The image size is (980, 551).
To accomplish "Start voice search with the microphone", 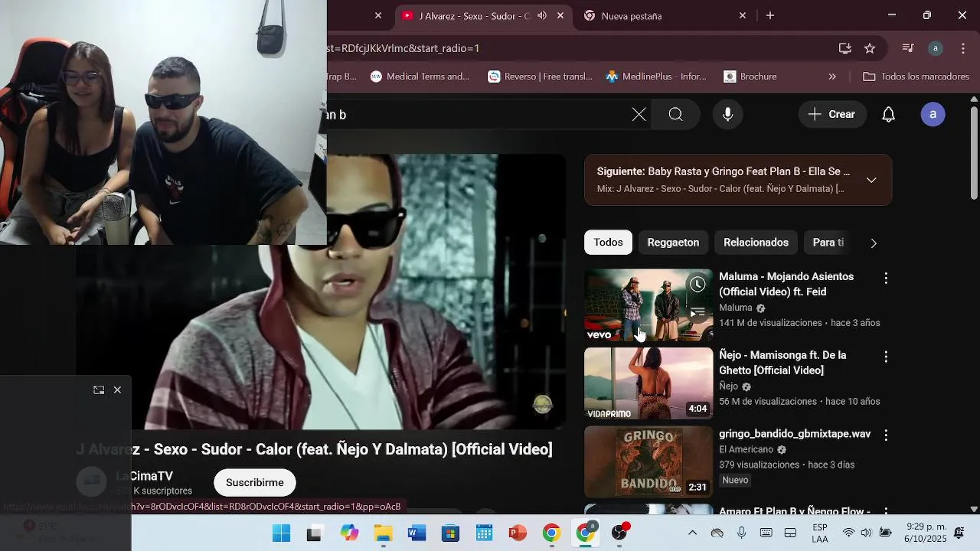I will (x=727, y=115).
